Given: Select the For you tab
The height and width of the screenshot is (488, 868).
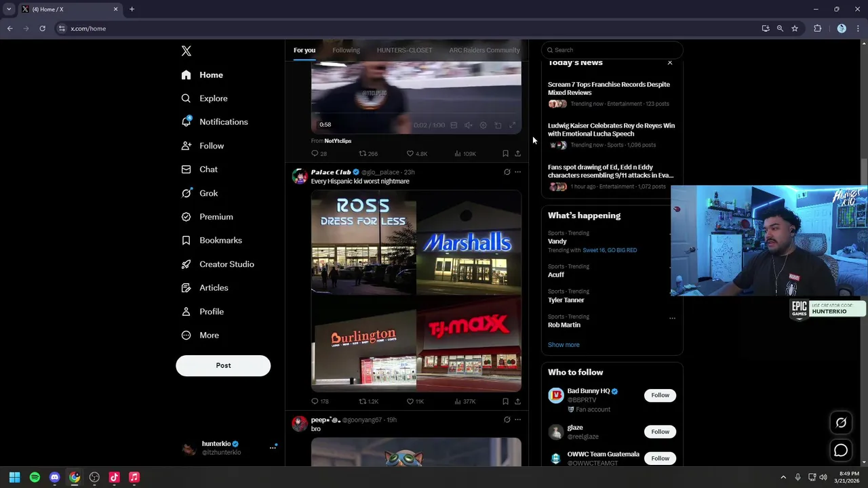Looking at the screenshot, I should pos(304,50).
